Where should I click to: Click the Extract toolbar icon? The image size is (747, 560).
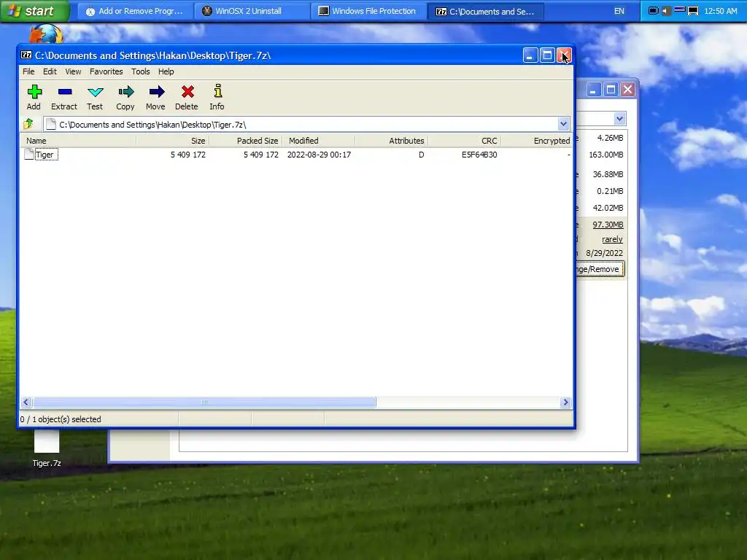[65, 91]
